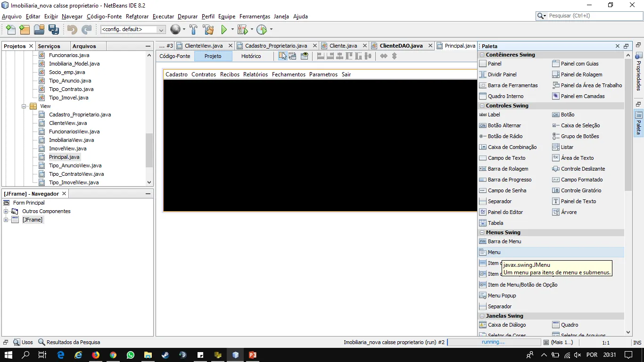Click Clean and Build Project icon
Viewport: 644px width, 362px height.
208,30
